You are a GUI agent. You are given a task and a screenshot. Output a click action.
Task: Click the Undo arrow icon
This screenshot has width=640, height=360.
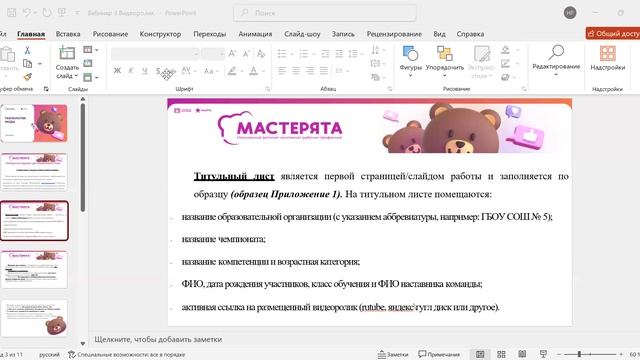tap(27, 13)
